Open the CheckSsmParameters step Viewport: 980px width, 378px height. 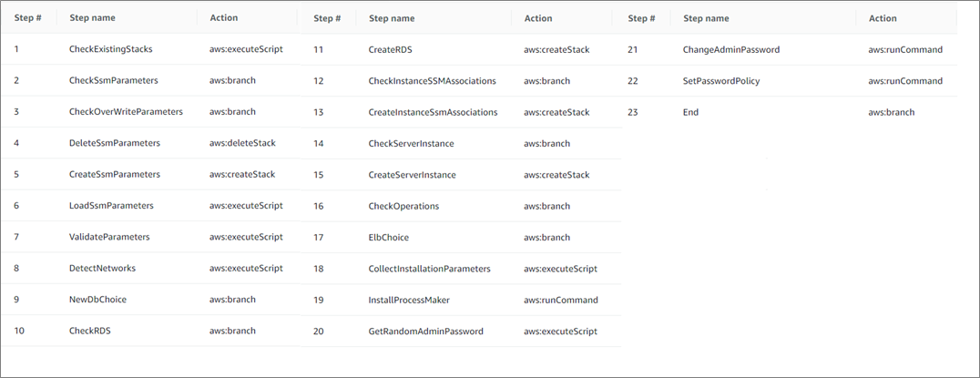pos(113,80)
